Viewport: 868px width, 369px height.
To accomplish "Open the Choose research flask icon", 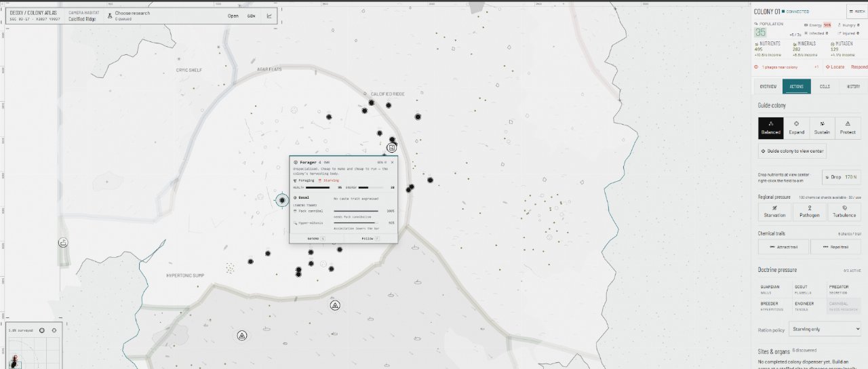I will point(108,14).
